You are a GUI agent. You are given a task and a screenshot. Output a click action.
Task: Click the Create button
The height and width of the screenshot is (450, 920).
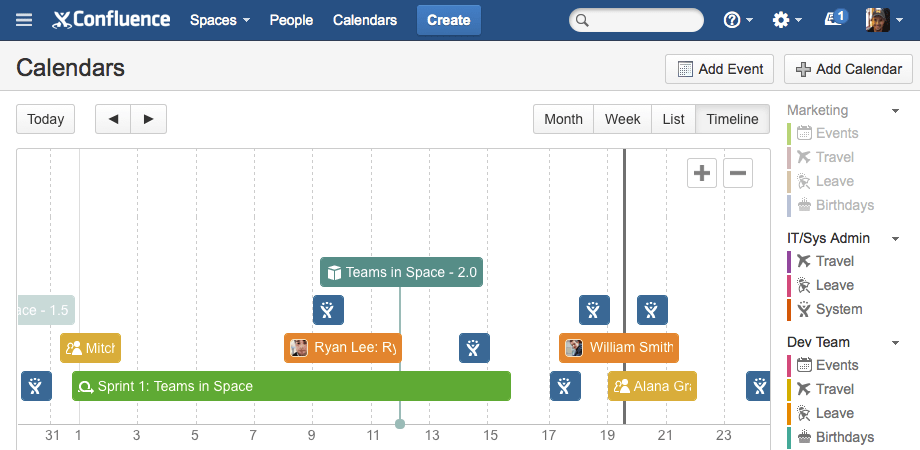[449, 20]
